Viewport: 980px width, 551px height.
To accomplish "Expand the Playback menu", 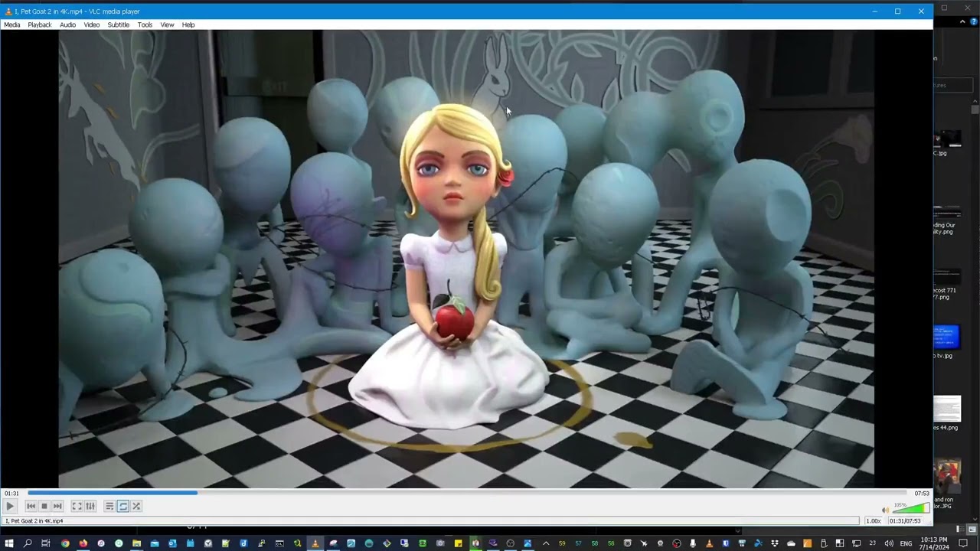I will 39,24.
